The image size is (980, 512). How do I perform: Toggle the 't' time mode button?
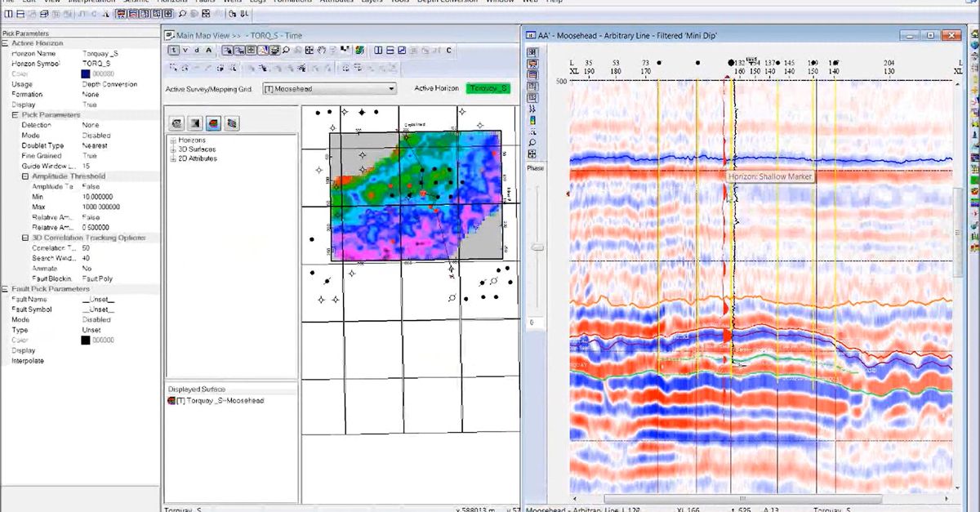(173, 51)
